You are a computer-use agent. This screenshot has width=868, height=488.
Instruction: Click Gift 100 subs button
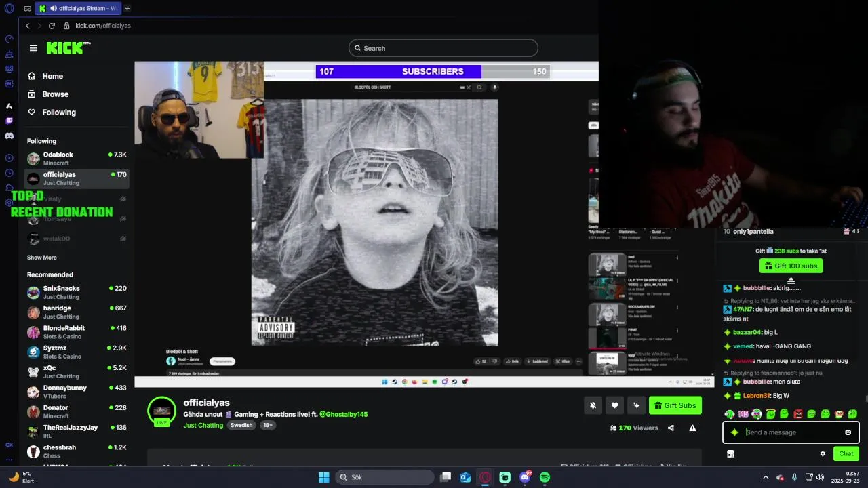(x=791, y=266)
